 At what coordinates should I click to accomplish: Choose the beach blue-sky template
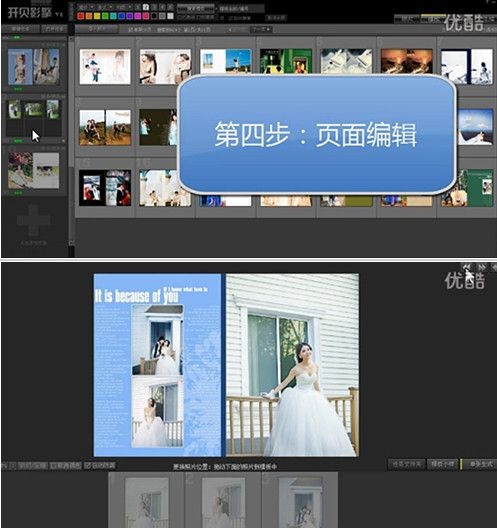tap(226, 61)
